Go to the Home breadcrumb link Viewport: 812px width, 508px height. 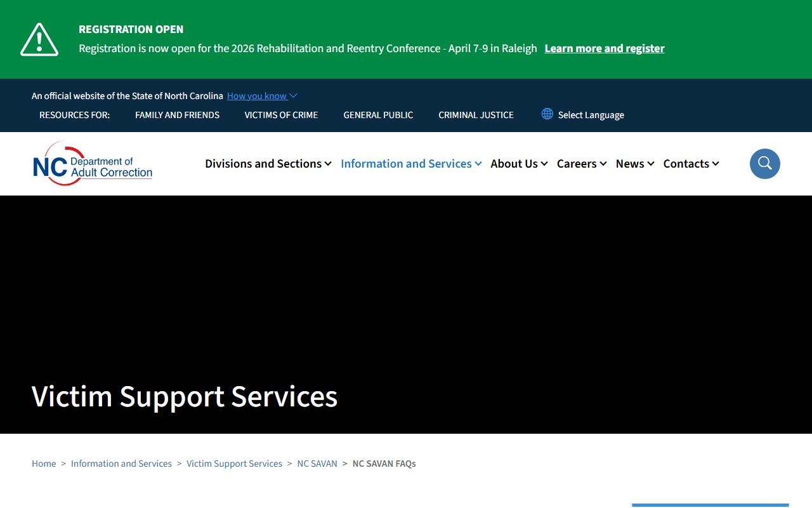pos(44,464)
